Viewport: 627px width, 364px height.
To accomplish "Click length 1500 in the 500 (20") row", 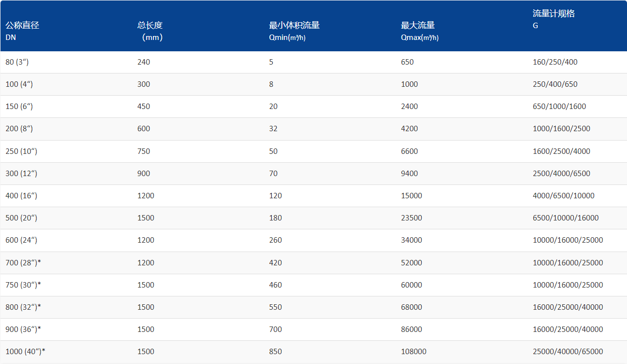I will (146, 218).
